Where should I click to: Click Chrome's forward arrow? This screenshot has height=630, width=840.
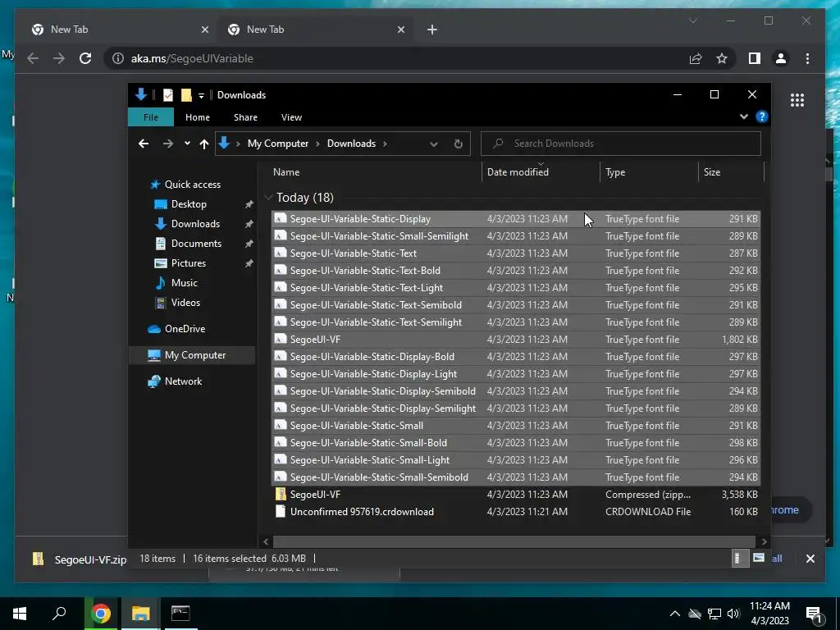[x=59, y=58]
